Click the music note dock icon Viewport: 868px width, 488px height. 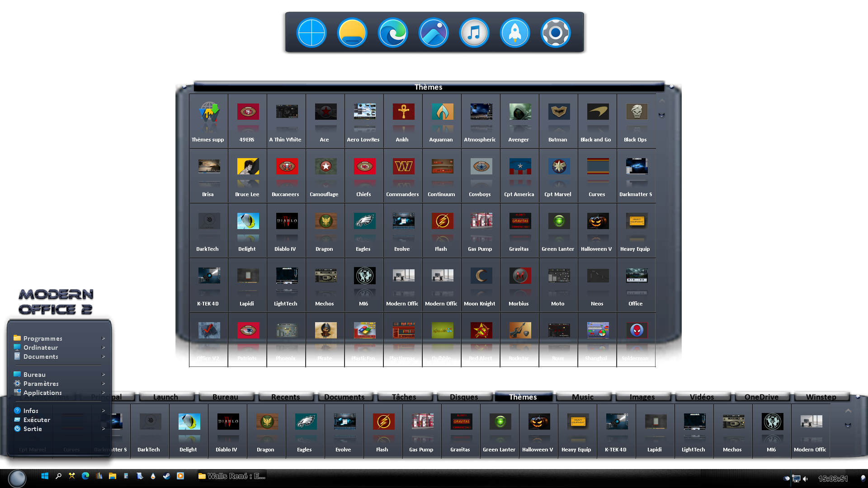click(x=474, y=33)
